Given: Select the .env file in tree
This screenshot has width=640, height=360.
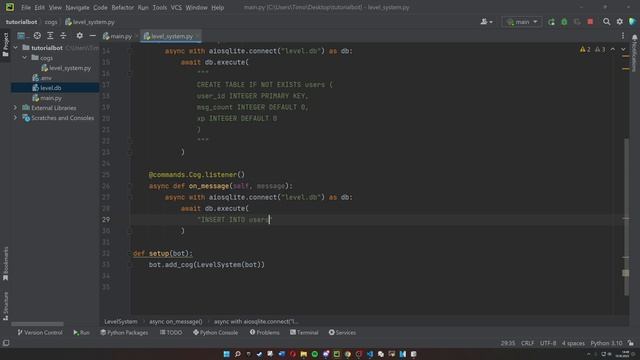Looking at the screenshot, I should pyautogui.click(x=42, y=78).
